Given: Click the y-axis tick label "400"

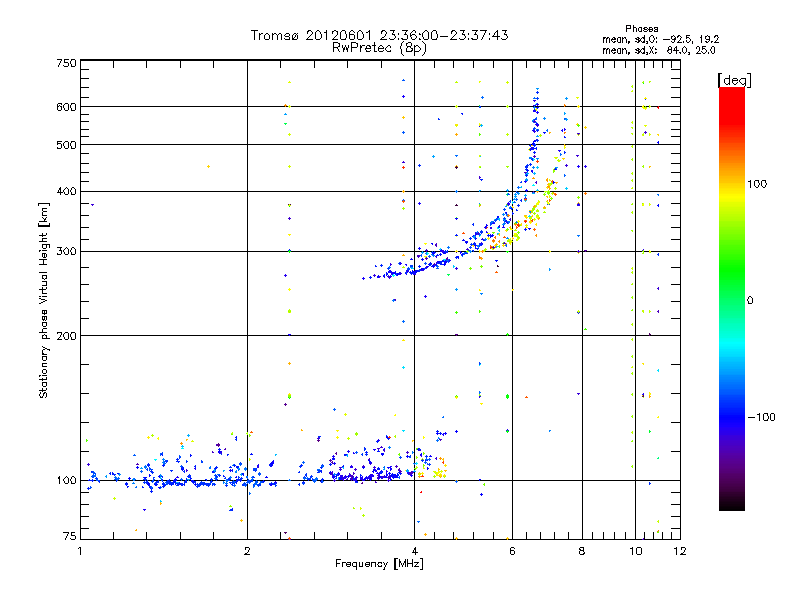Looking at the screenshot, I should (x=66, y=191).
